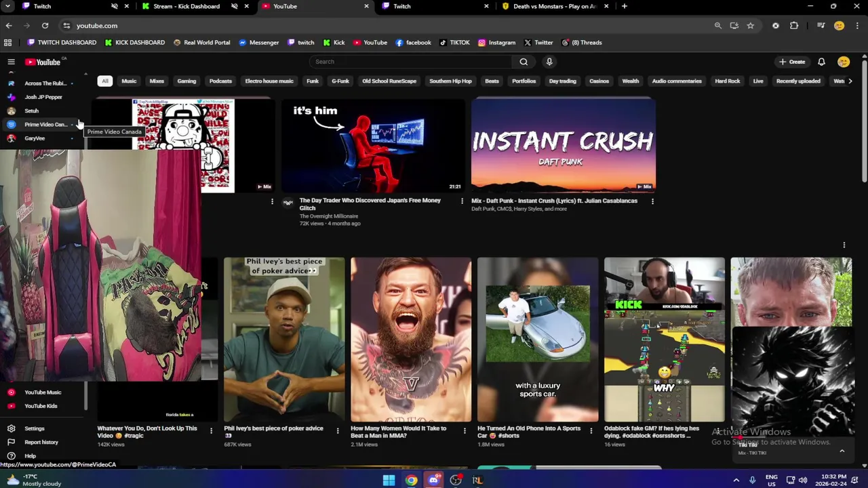Open Windows Start menu
The height and width of the screenshot is (488, 868).
(x=389, y=481)
